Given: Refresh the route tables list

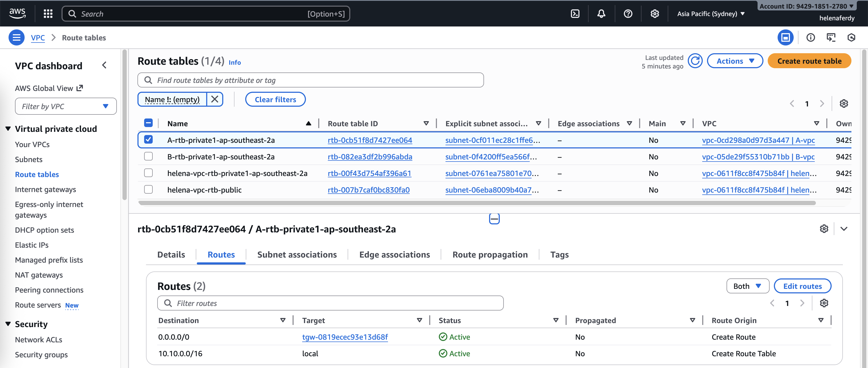Looking at the screenshot, I should (x=695, y=61).
